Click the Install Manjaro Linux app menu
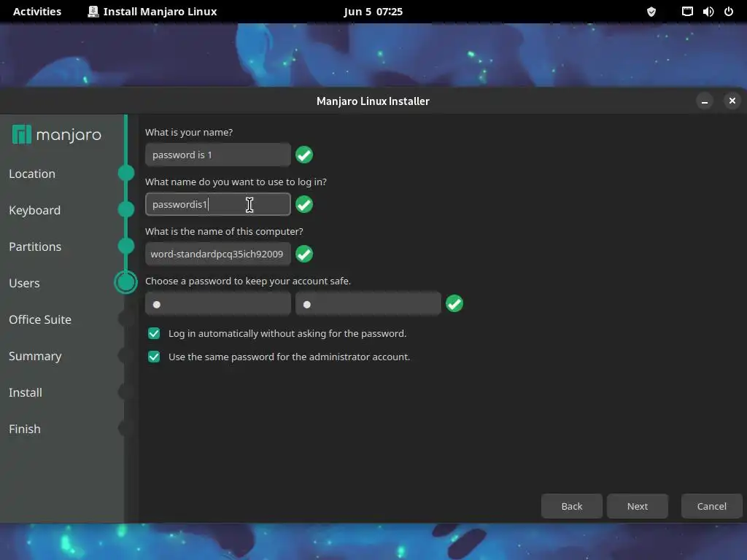Viewport: 747px width, 560px height. 152,12
